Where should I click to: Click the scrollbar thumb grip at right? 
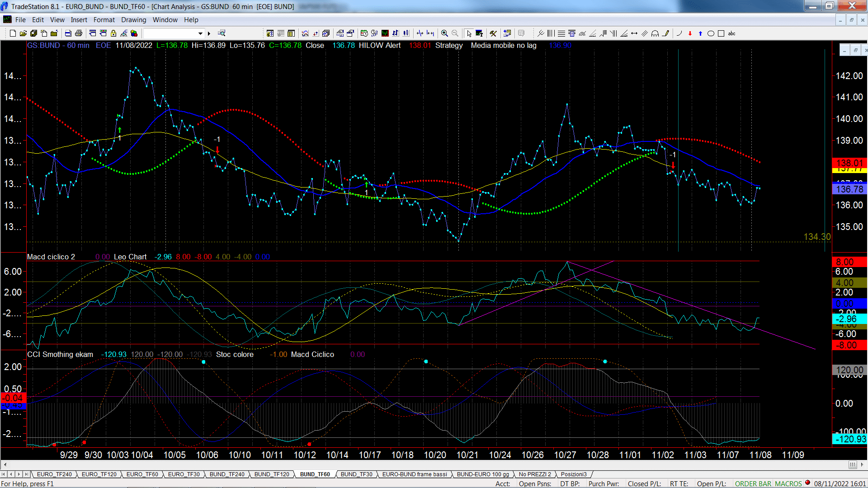click(853, 465)
